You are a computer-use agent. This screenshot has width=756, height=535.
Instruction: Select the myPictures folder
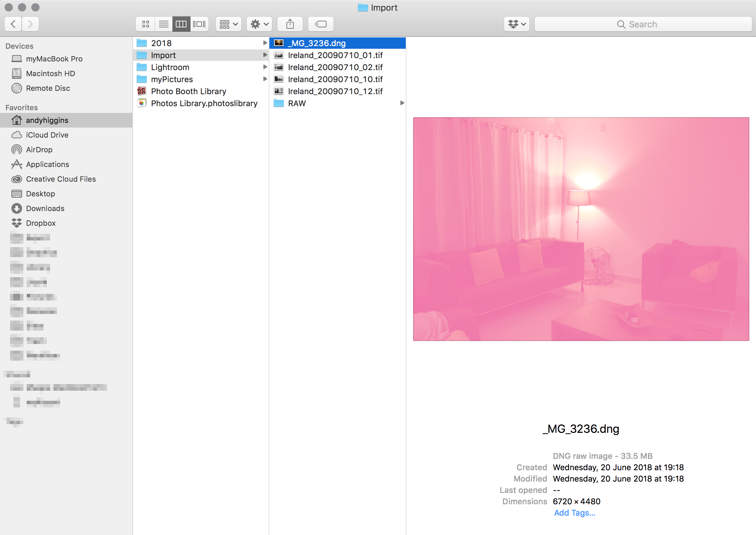tap(201, 79)
